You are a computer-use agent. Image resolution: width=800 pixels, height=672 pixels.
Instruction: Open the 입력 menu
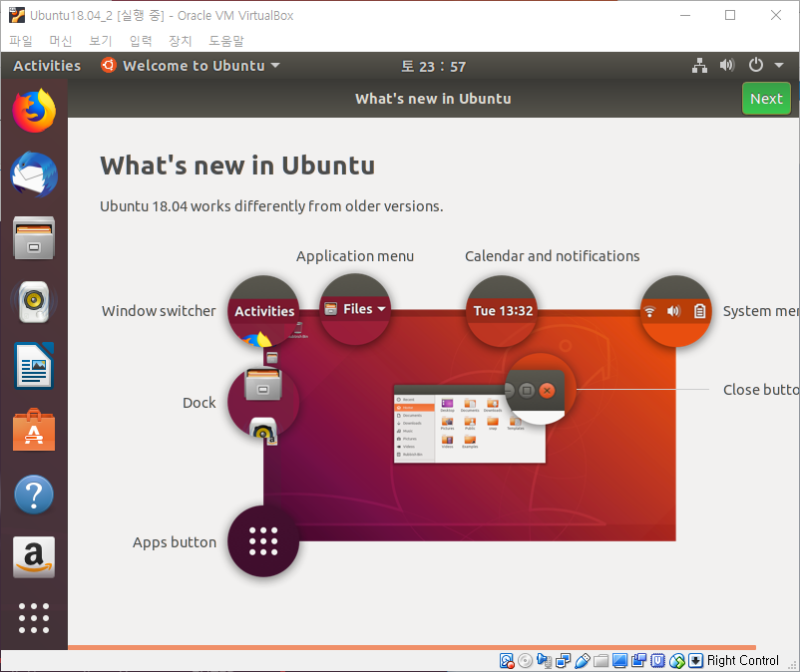(141, 41)
